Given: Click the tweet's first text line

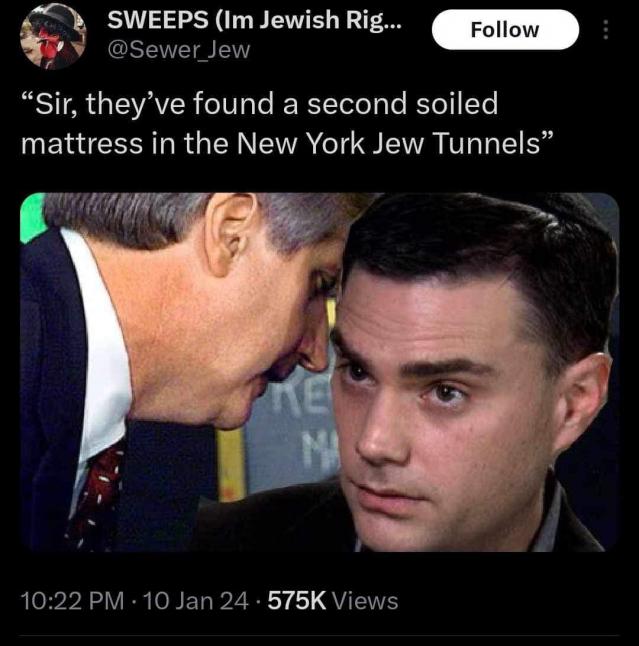Looking at the screenshot, I should click(259, 104).
